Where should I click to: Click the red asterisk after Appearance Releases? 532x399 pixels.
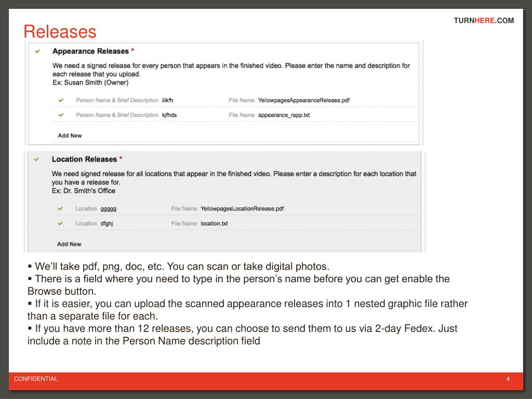tap(132, 50)
